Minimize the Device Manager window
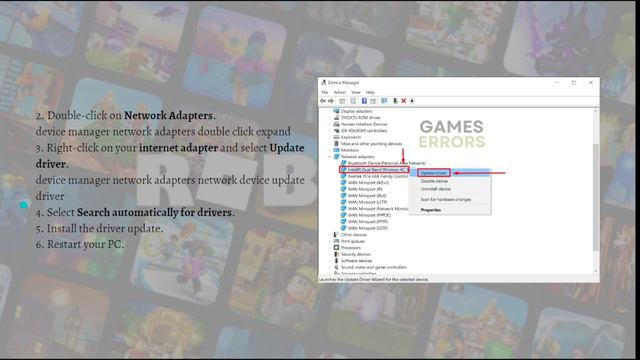 pos(557,82)
